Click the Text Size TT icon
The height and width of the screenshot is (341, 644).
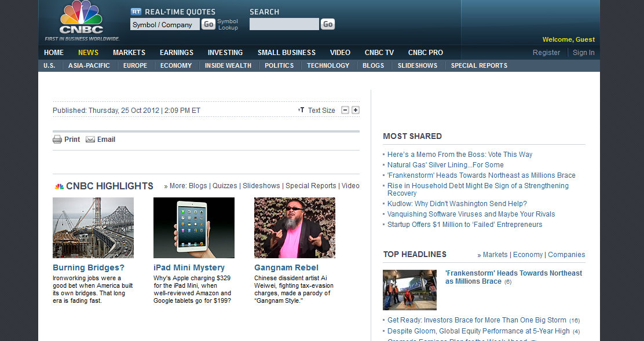click(301, 110)
